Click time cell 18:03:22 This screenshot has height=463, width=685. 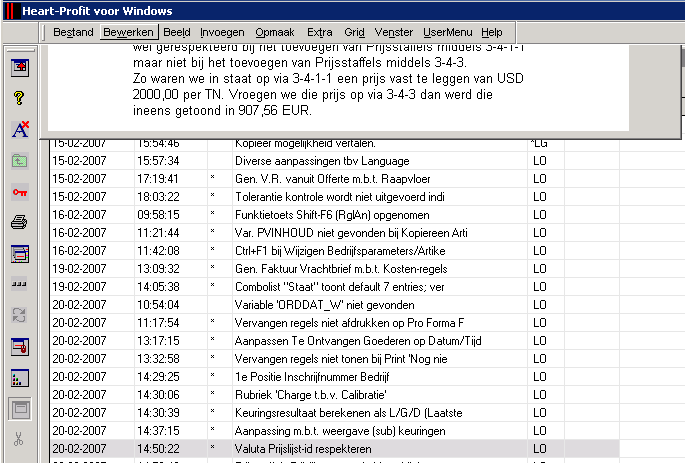pyautogui.click(x=170, y=197)
